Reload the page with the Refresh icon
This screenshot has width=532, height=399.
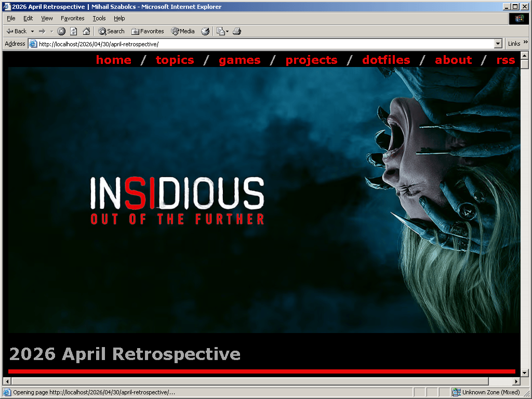pyautogui.click(x=74, y=31)
